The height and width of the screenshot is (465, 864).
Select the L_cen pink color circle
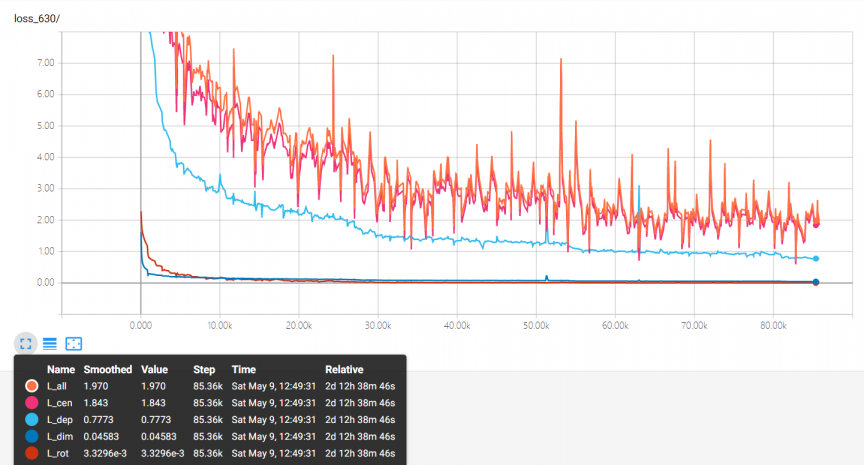(x=32, y=403)
